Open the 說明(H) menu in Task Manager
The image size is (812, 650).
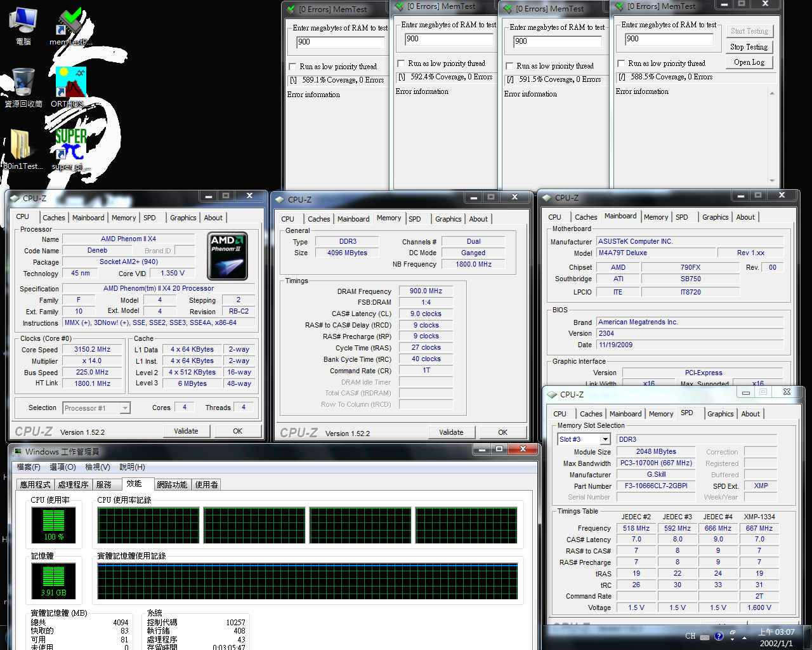[x=132, y=467]
